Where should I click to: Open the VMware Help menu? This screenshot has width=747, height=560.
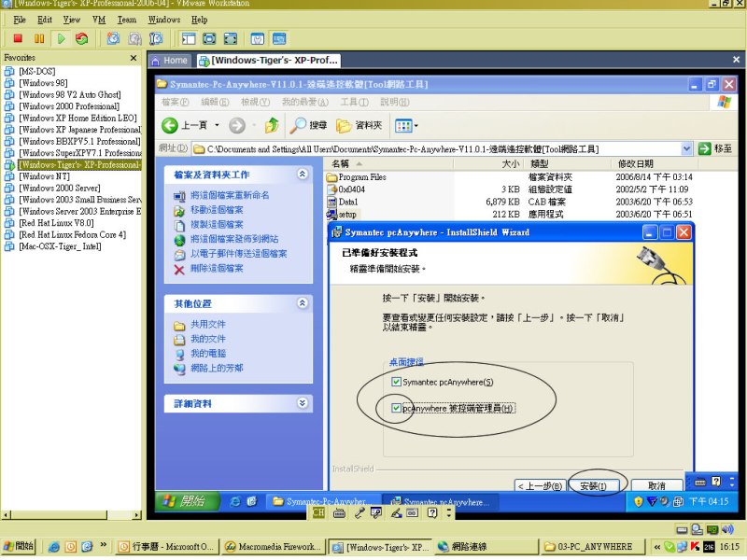pyautogui.click(x=200, y=20)
